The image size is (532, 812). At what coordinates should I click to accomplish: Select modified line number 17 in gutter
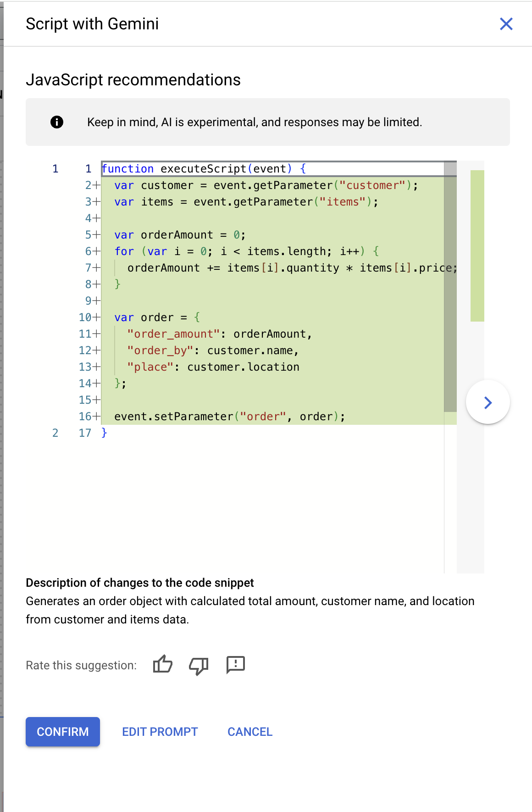point(85,433)
